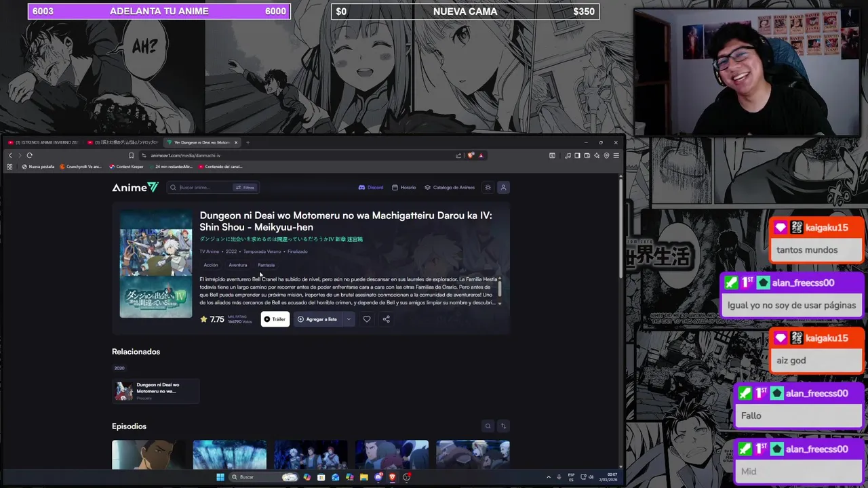Share this anime via share icon
Screen dimensions: 868x488
point(386,319)
